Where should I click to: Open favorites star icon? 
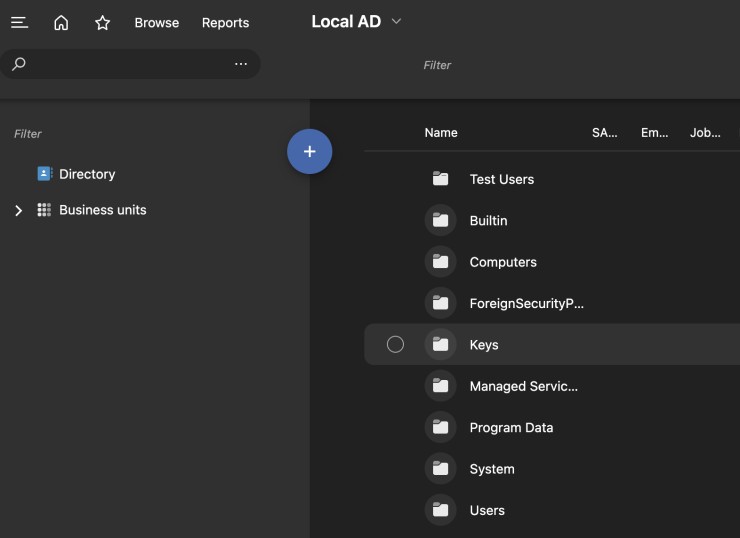point(102,23)
